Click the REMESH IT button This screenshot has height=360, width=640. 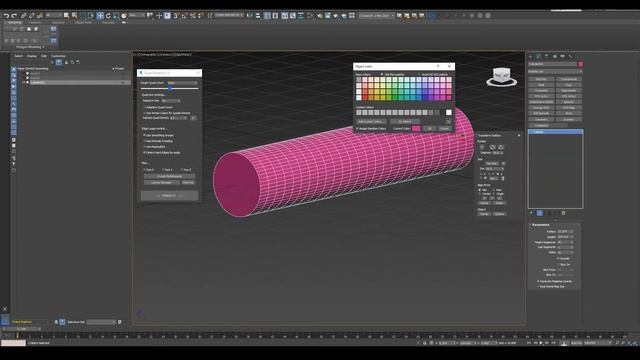[169, 196]
